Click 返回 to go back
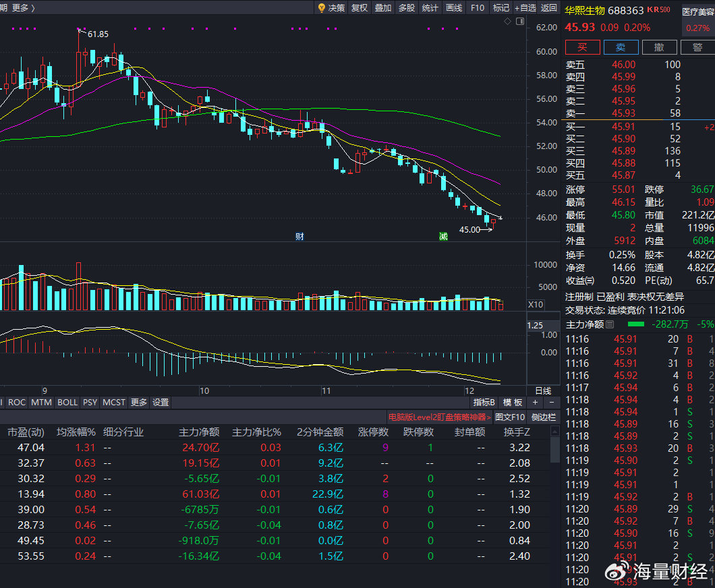The image size is (715, 588). click(549, 7)
